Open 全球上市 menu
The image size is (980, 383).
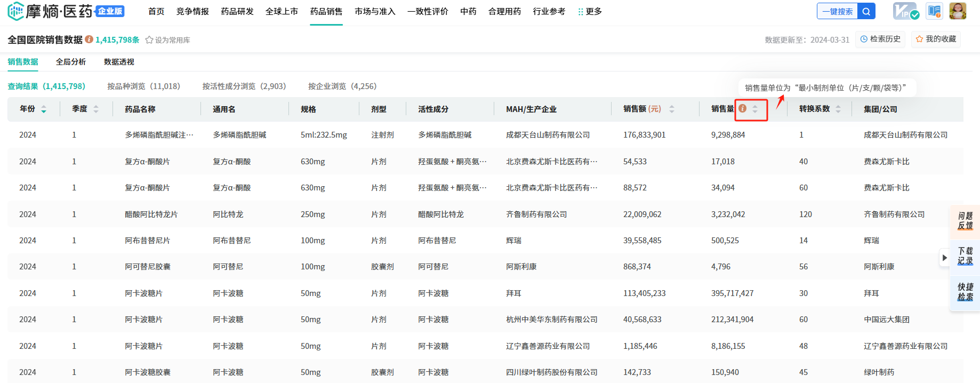click(x=282, y=12)
